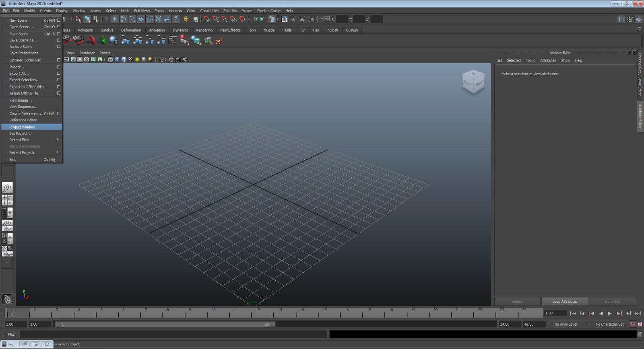Open input field mode arrow before X field
Screen dimensions: 644x349
pos(322,19)
